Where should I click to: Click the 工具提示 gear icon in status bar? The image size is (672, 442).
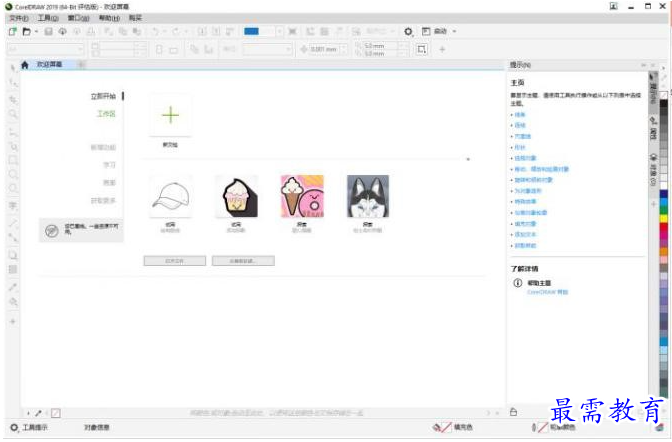coord(14,427)
